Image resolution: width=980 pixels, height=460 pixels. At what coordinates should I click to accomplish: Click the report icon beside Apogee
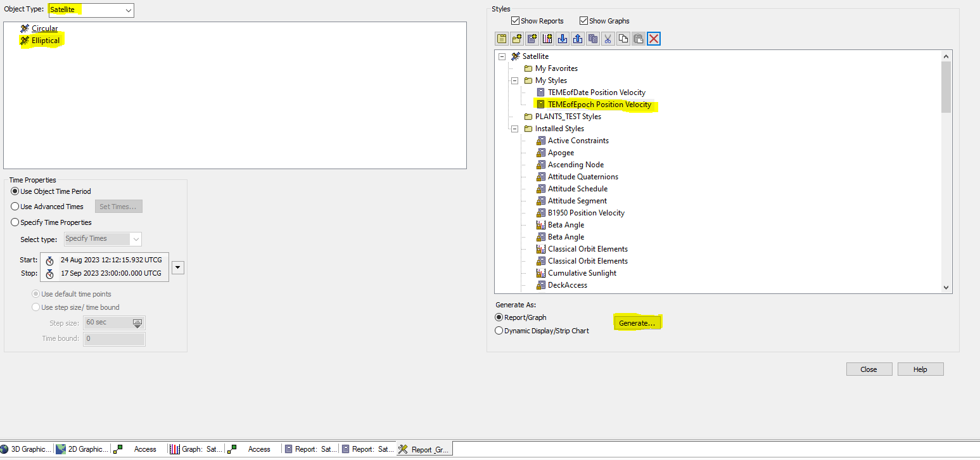coord(541,153)
